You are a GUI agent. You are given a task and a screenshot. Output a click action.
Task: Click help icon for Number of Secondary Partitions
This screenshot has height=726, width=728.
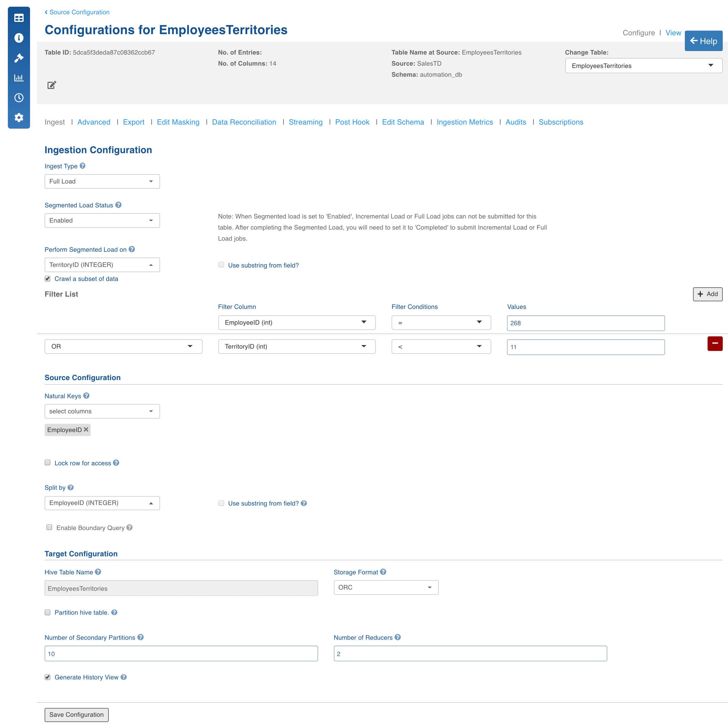(x=141, y=637)
